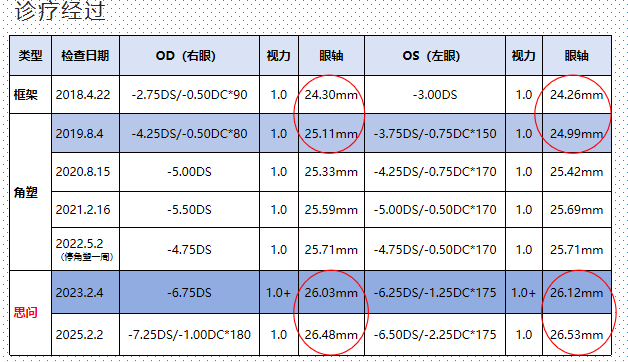
Task: Click the 检查日期 column header
Action: [x=85, y=56]
